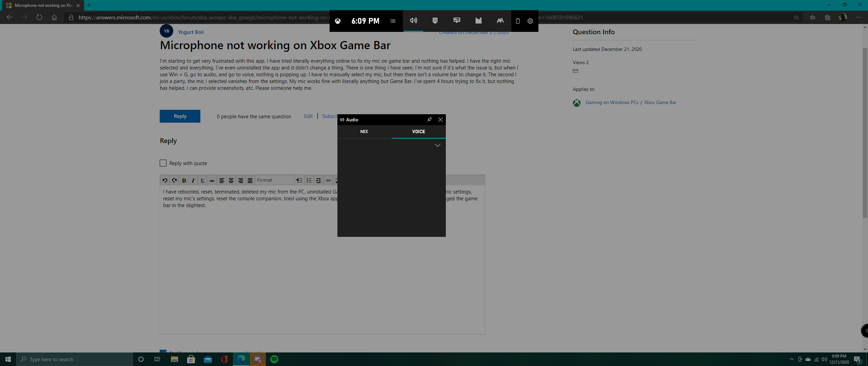Open system tray volume control

(824, 359)
